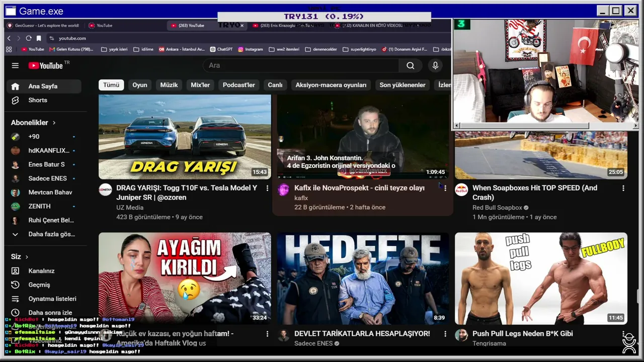Switch to the GeoGuessr browser tab

coord(43,26)
